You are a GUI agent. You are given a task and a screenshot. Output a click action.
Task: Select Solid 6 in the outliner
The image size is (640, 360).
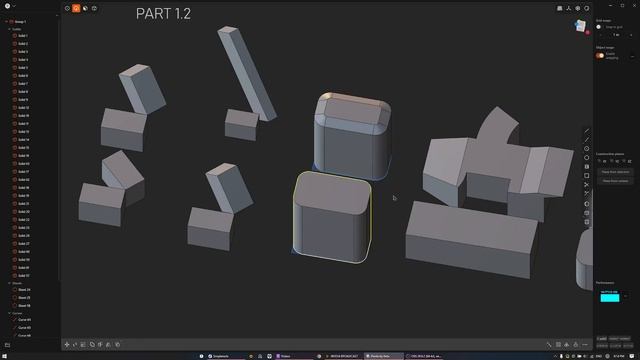[x=23, y=76]
